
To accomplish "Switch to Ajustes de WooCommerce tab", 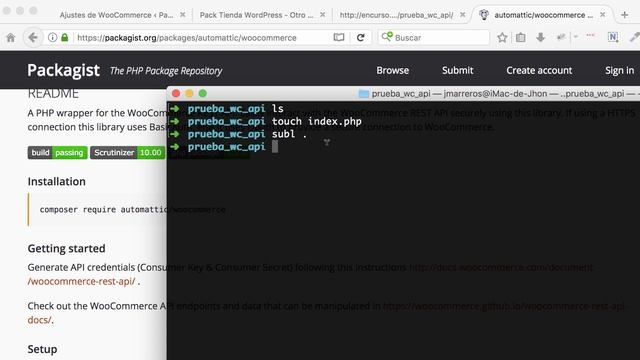I will (x=116, y=15).
